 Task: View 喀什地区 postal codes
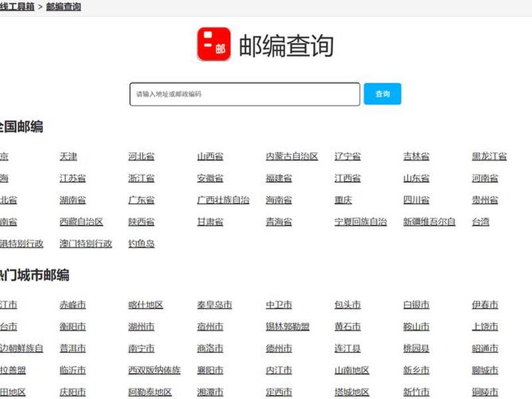click(146, 305)
